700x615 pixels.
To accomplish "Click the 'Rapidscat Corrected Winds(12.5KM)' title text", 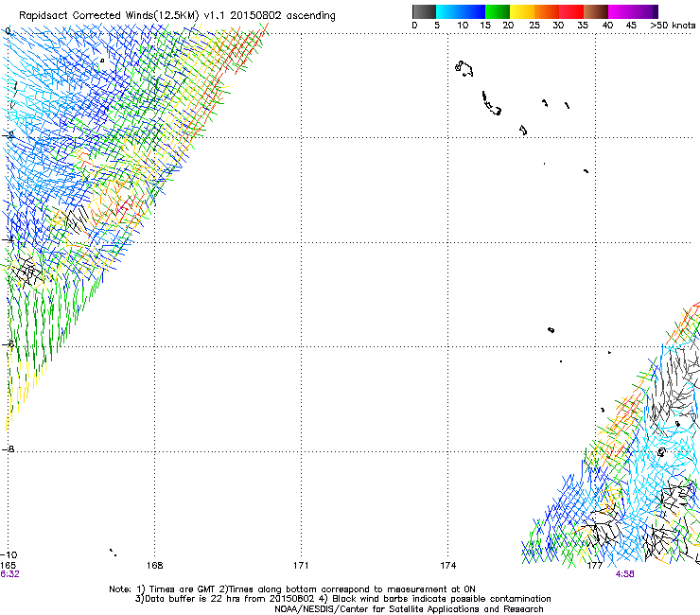I will (x=109, y=16).
